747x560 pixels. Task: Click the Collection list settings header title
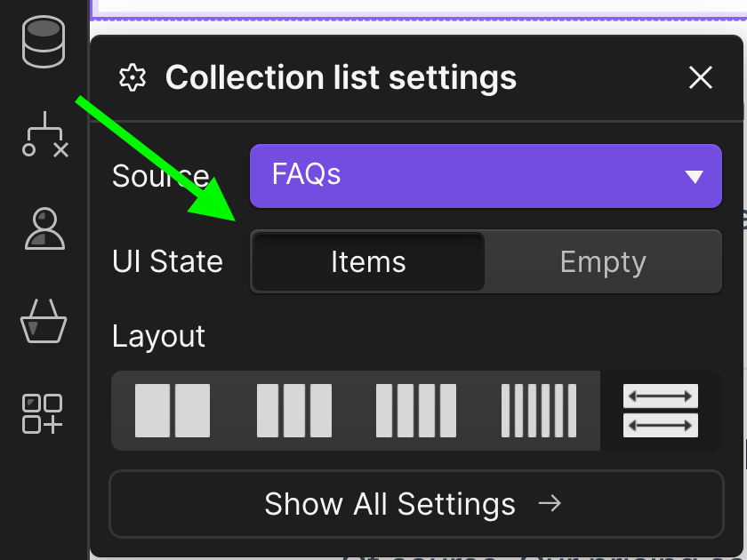[x=341, y=77]
